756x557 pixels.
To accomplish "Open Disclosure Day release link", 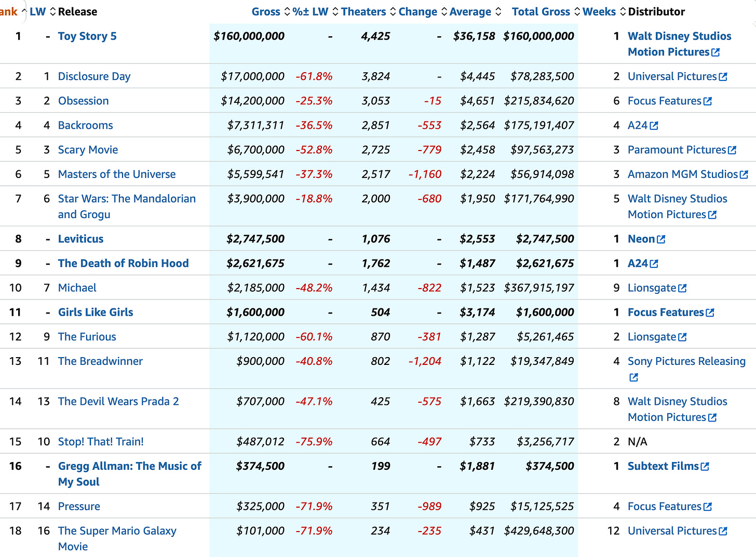I will [94, 76].
